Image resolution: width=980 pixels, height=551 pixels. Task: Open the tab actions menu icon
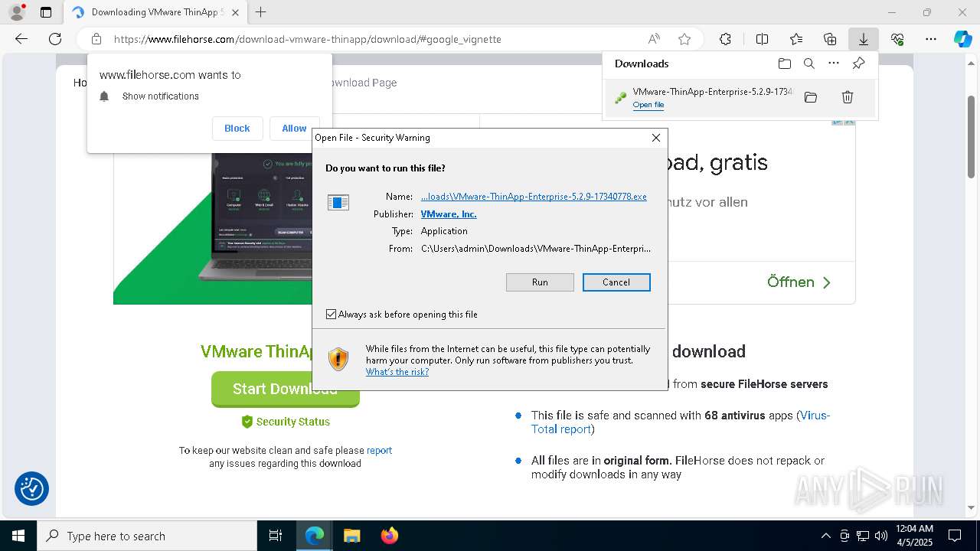pos(46,12)
